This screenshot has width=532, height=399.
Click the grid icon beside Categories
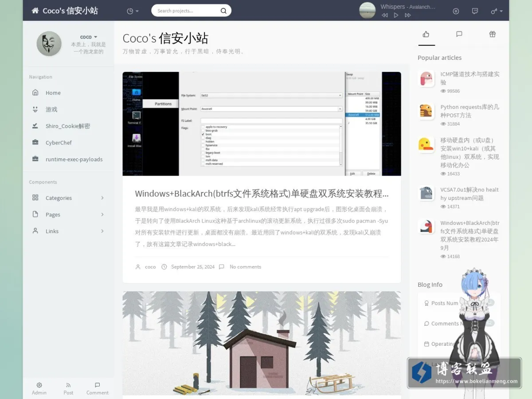pyautogui.click(x=35, y=198)
